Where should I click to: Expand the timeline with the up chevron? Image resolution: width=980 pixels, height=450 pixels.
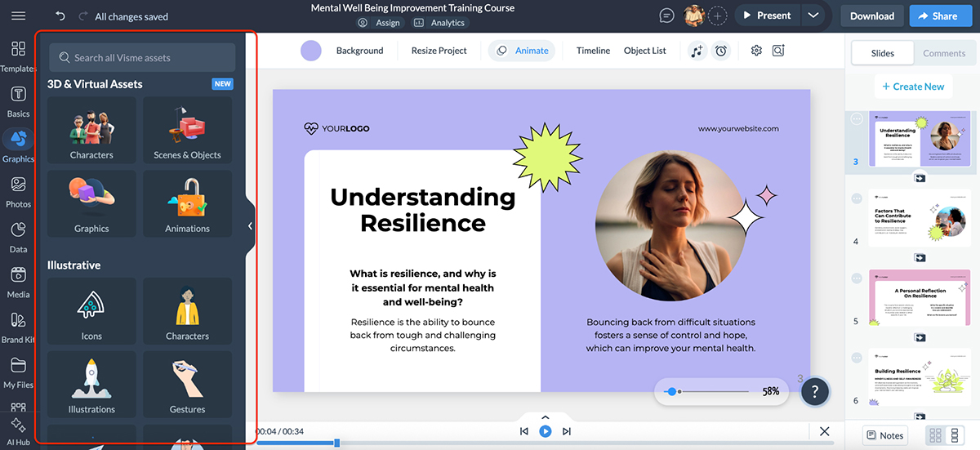pos(546,417)
